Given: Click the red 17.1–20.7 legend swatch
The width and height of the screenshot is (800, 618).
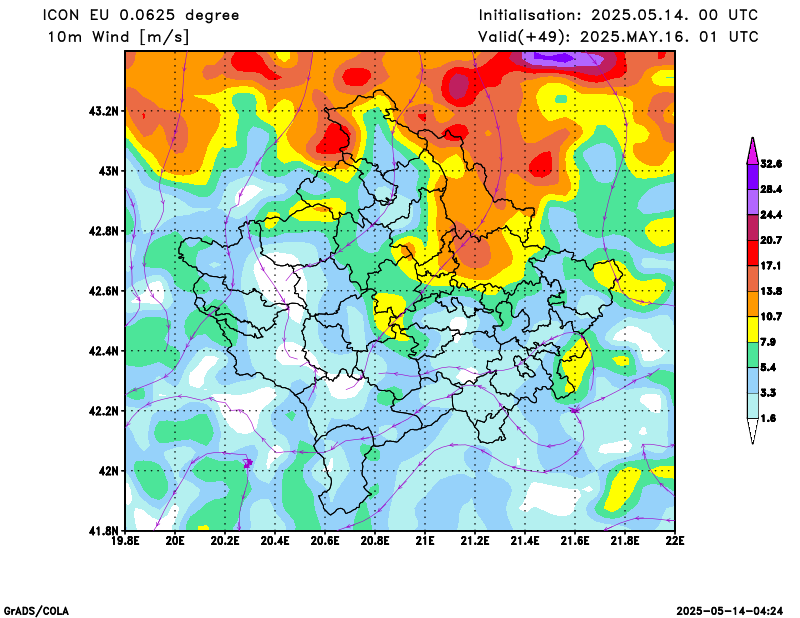Looking at the screenshot, I should [x=753, y=253].
